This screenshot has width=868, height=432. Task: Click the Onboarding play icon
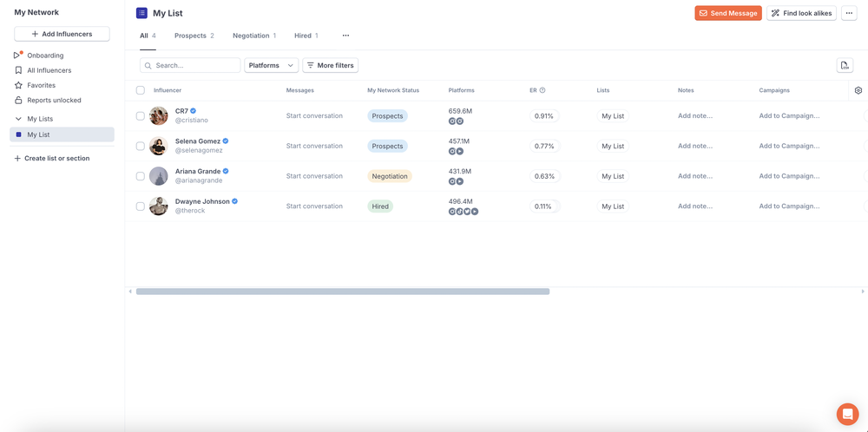click(17, 56)
